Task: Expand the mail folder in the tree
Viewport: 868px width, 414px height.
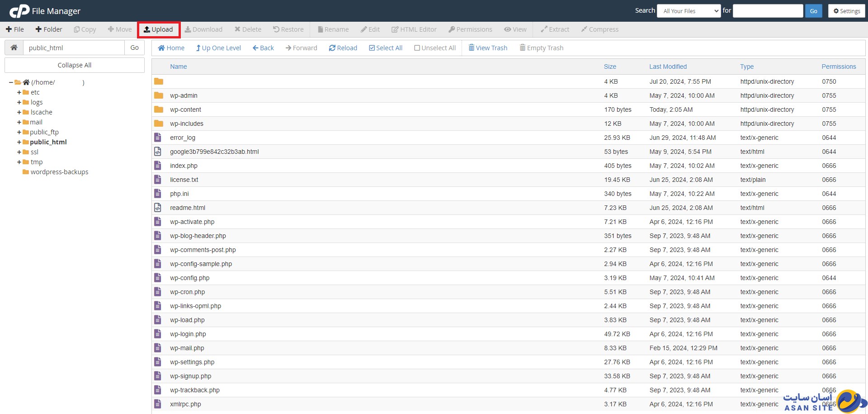Action: click(x=19, y=122)
